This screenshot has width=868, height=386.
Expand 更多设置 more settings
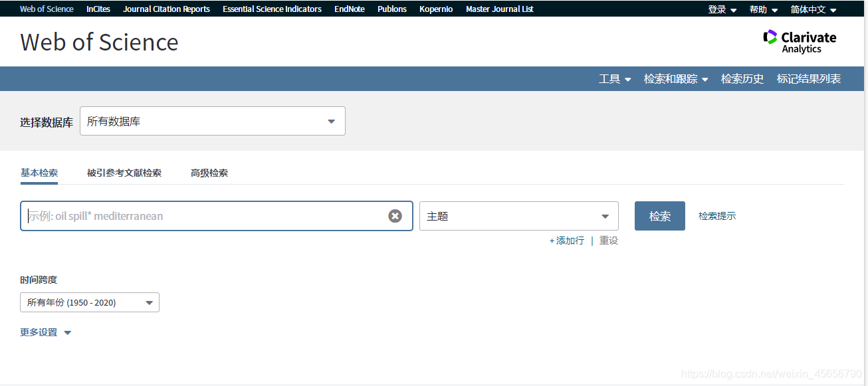pos(45,332)
